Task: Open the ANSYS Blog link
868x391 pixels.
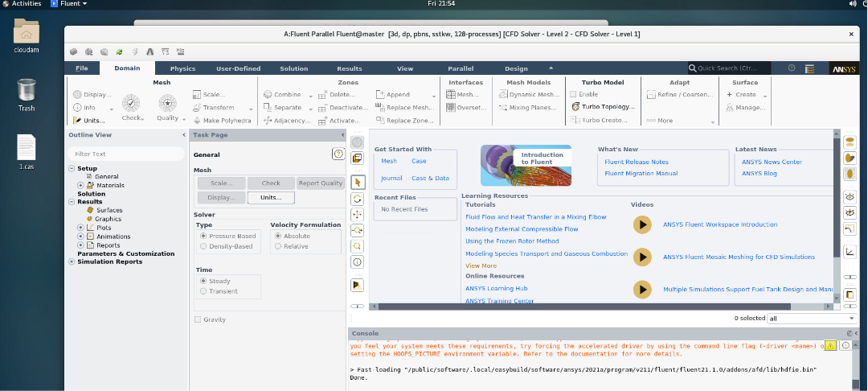Action: pos(759,173)
